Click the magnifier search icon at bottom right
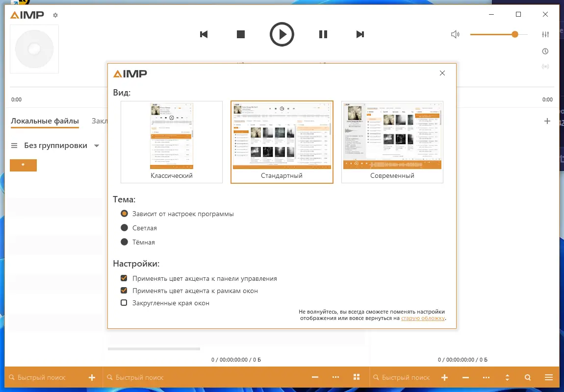 [x=528, y=378]
